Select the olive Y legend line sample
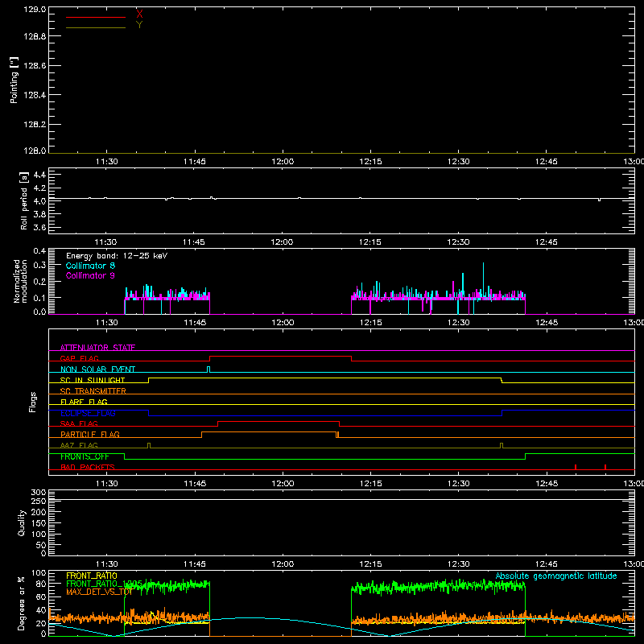Viewport: 644px width, 644px height. click(96, 28)
